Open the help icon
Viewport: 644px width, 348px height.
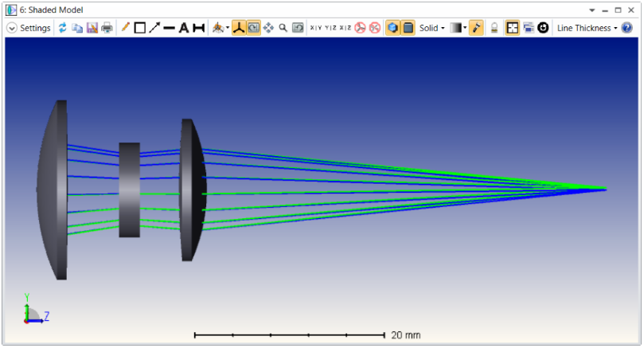point(626,28)
